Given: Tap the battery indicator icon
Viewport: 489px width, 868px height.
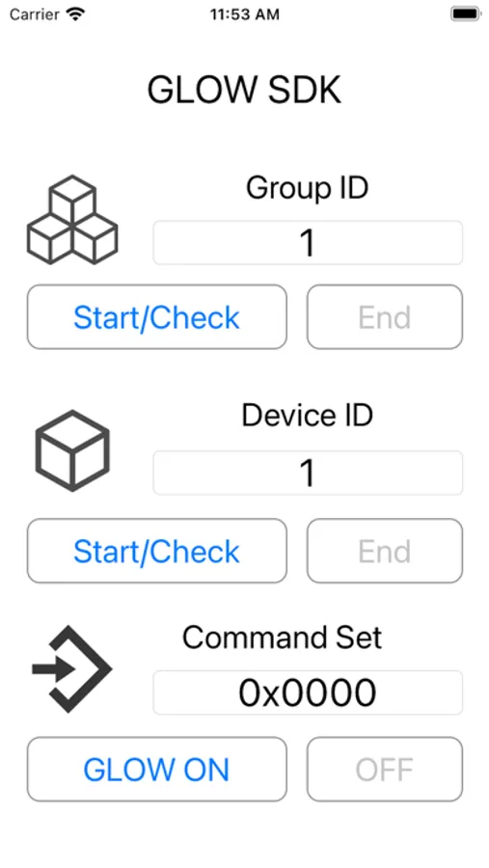Looking at the screenshot, I should click(466, 14).
